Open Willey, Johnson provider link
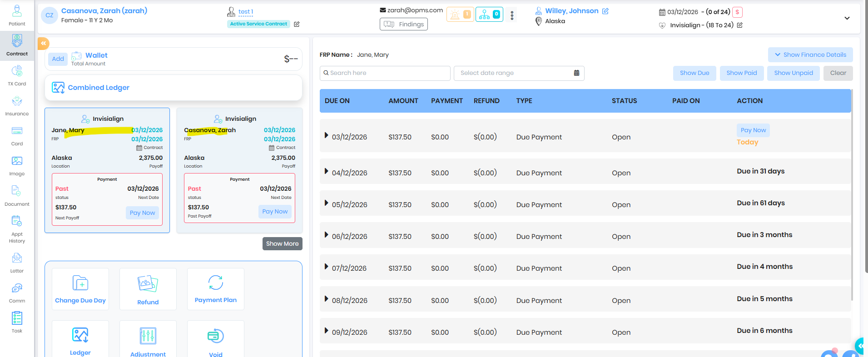 tap(572, 11)
